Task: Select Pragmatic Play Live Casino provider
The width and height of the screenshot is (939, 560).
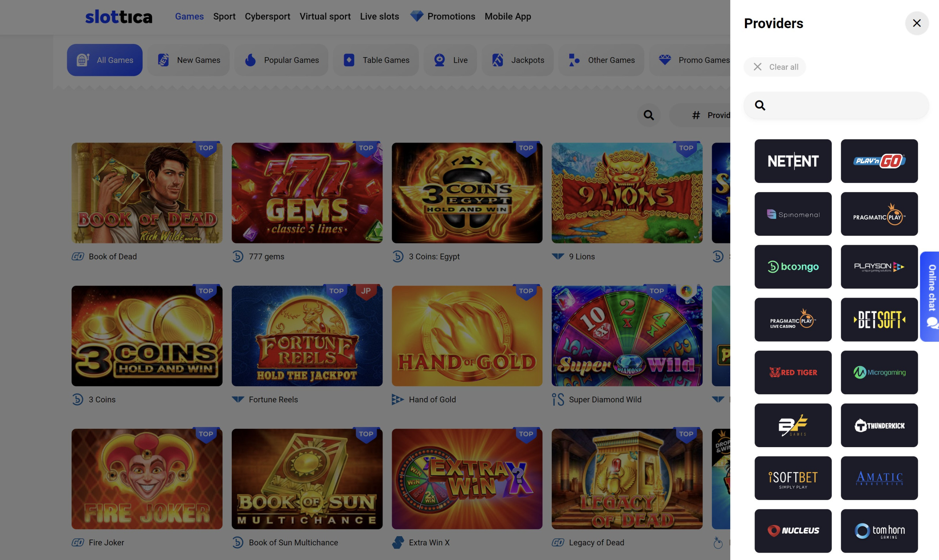Action: coord(793,320)
